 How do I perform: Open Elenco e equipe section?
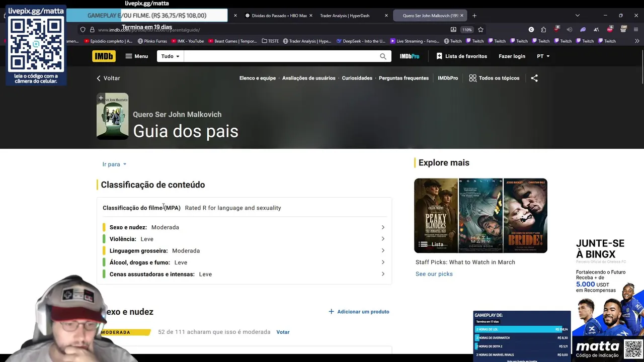(258, 78)
